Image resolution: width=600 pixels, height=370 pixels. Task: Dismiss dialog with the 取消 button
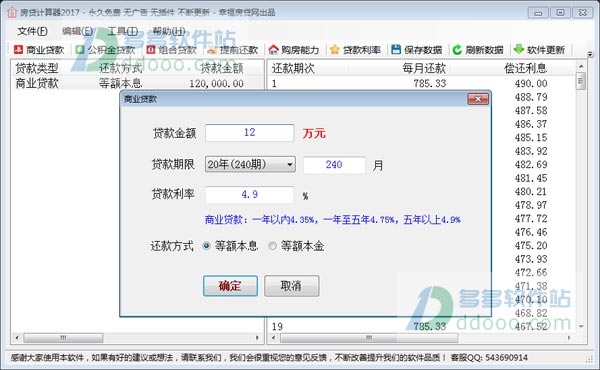[292, 286]
